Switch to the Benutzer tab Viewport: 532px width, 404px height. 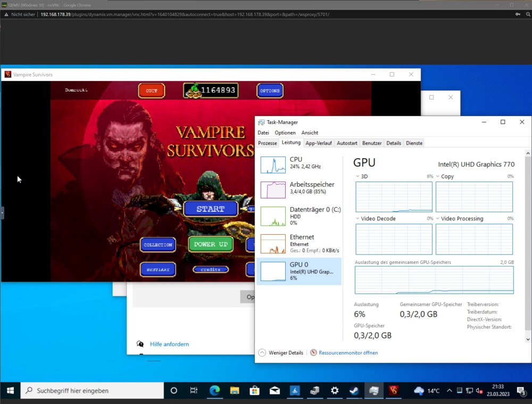click(372, 143)
